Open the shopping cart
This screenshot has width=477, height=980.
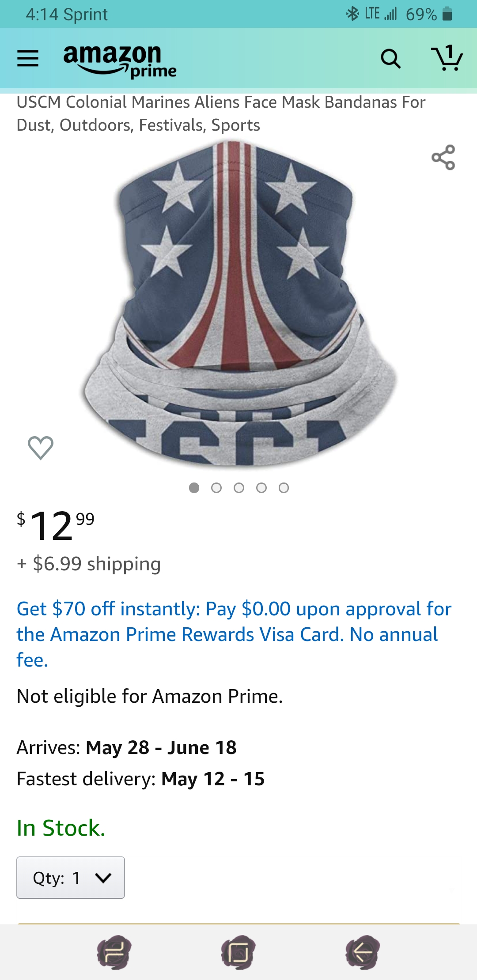click(x=447, y=58)
